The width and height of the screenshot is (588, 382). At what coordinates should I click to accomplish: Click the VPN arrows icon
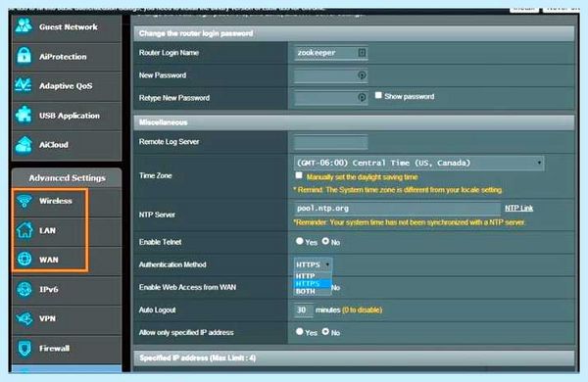coord(24,318)
